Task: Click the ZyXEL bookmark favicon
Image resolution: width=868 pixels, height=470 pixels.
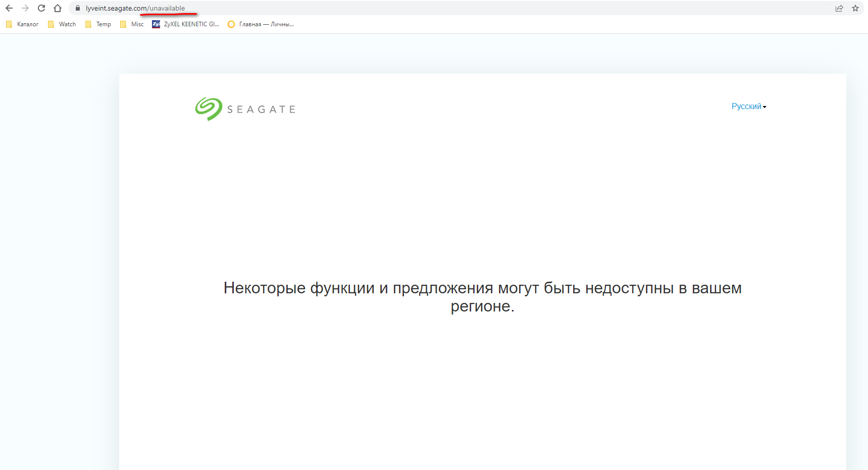Action: 156,24
